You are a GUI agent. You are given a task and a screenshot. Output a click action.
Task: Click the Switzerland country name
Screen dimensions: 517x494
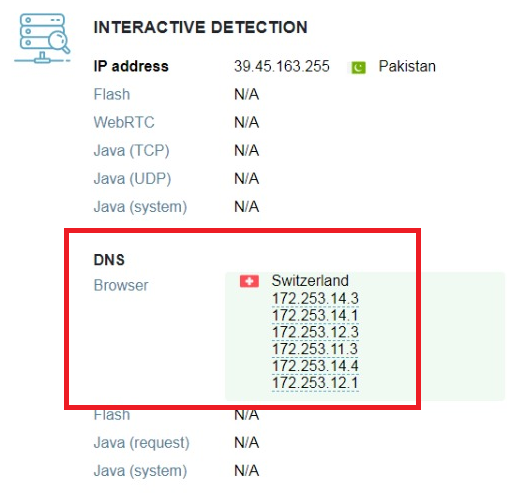coord(310,280)
